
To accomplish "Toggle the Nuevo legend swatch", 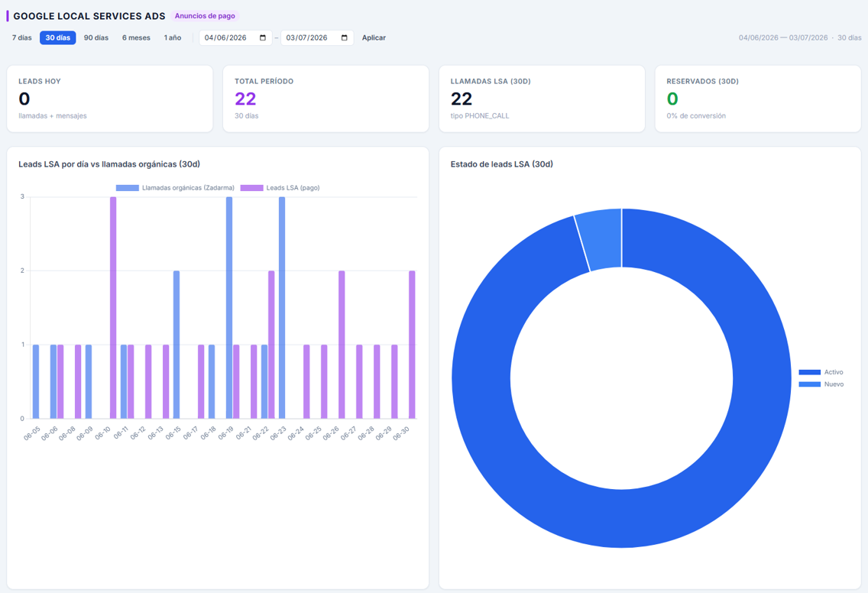I will [x=809, y=384].
